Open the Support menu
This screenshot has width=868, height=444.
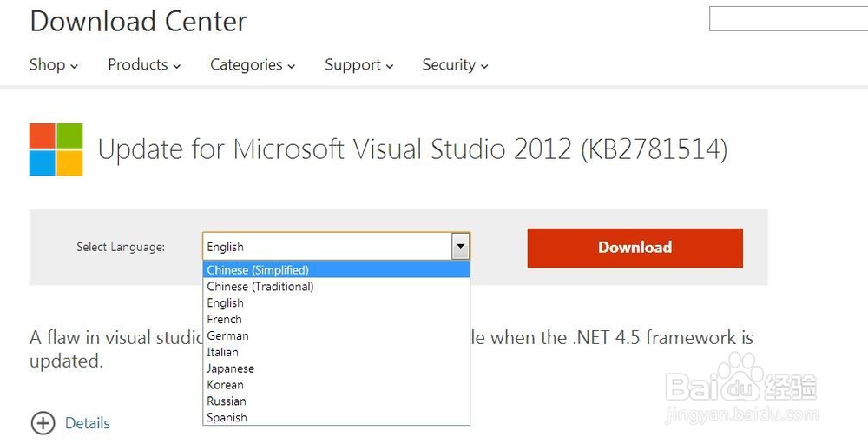(359, 65)
